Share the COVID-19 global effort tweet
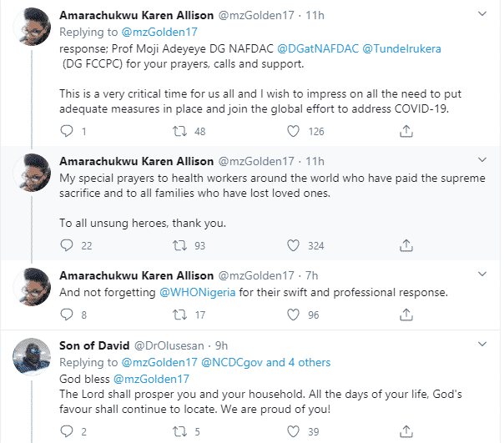The height and width of the screenshot is (443, 504). click(406, 130)
